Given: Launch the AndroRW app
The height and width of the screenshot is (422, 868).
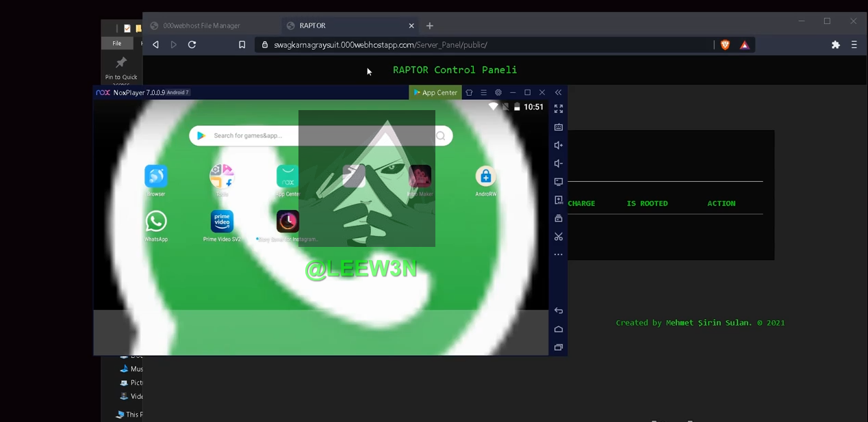Looking at the screenshot, I should tap(485, 176).
